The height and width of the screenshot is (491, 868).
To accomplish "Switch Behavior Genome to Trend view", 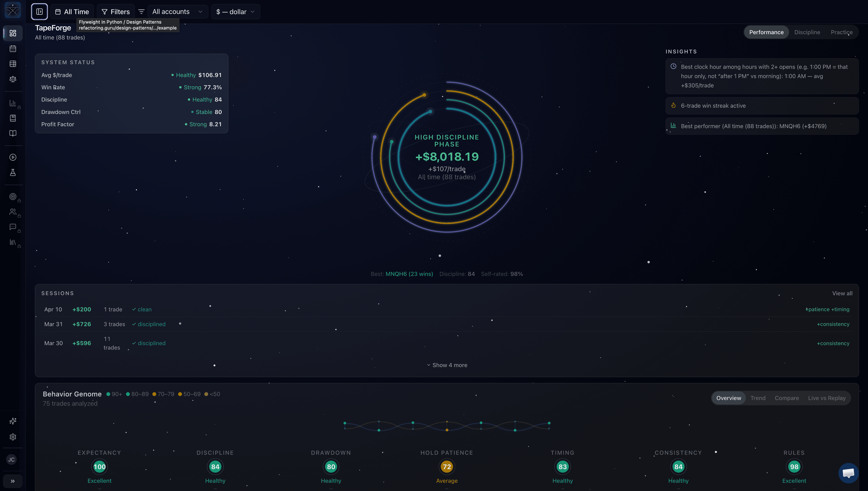I will 758,398.
